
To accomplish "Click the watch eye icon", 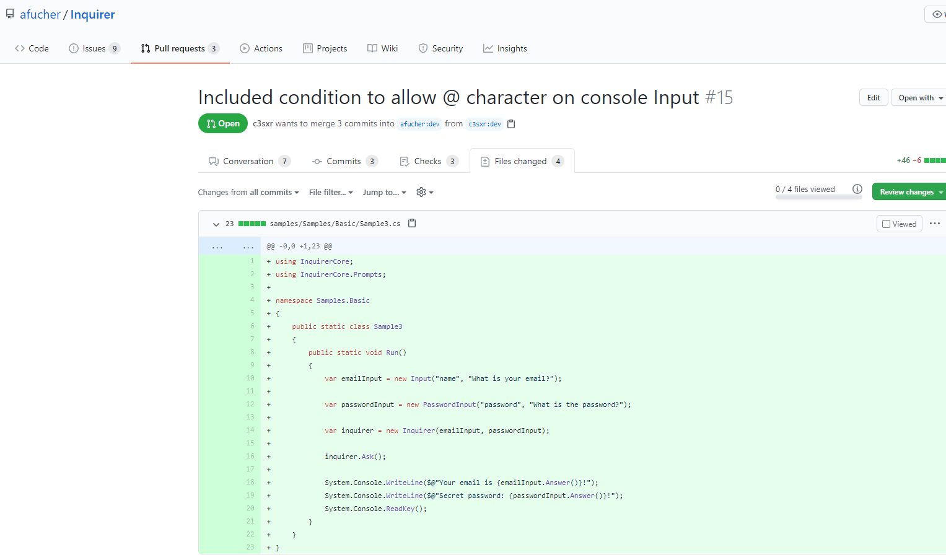I will [x=937, y=14].
